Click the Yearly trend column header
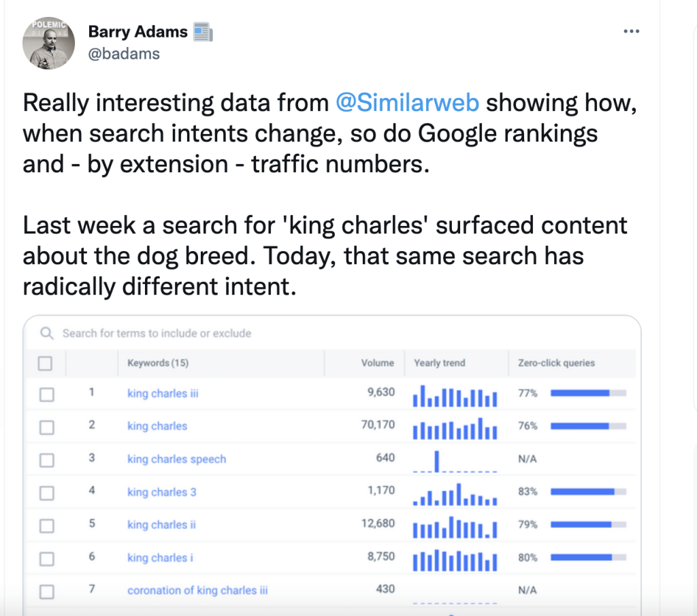 [440, 363]
